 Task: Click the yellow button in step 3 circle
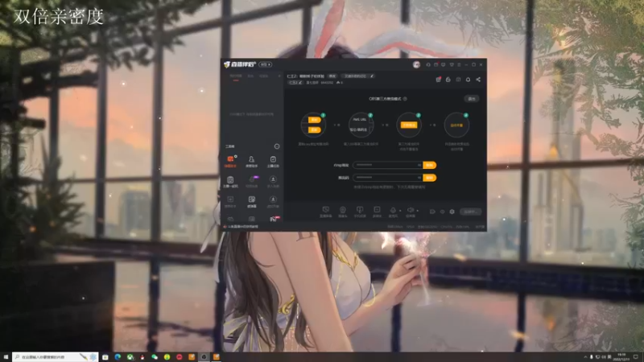409,125
